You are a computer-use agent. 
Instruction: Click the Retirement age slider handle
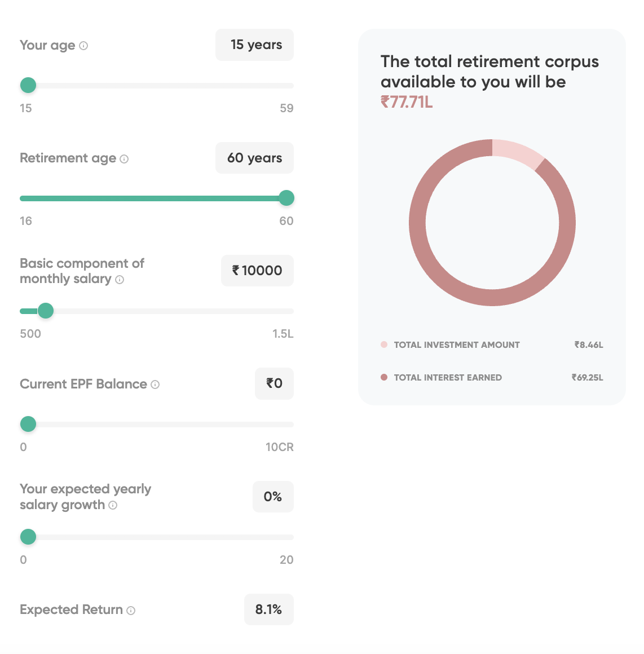coord(286,198)
